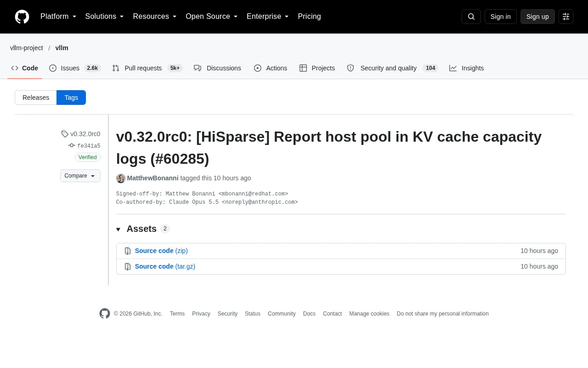The height and width of the screenshot is (368, 588).
Task: Open the Resources dropdown
Action: pos(155,17)
